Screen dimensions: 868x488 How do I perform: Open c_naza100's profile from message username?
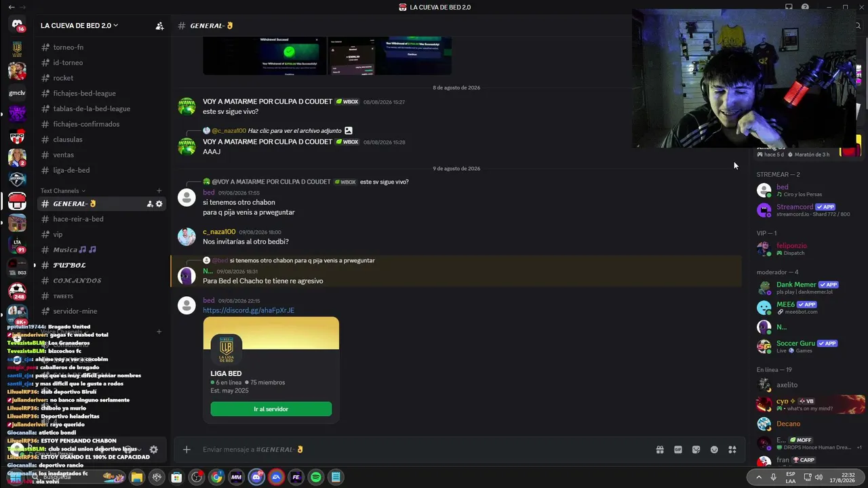[x=219, y=232]
